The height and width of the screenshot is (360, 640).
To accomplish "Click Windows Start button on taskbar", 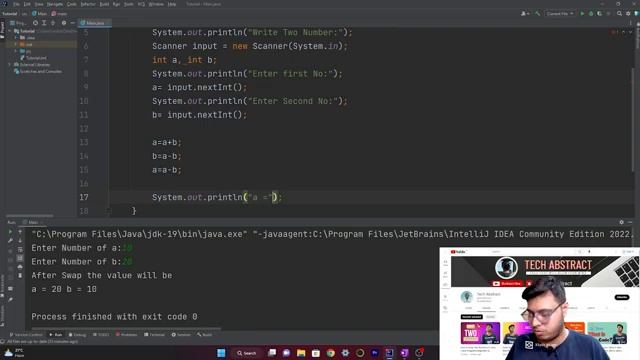I will coord(221,353).
